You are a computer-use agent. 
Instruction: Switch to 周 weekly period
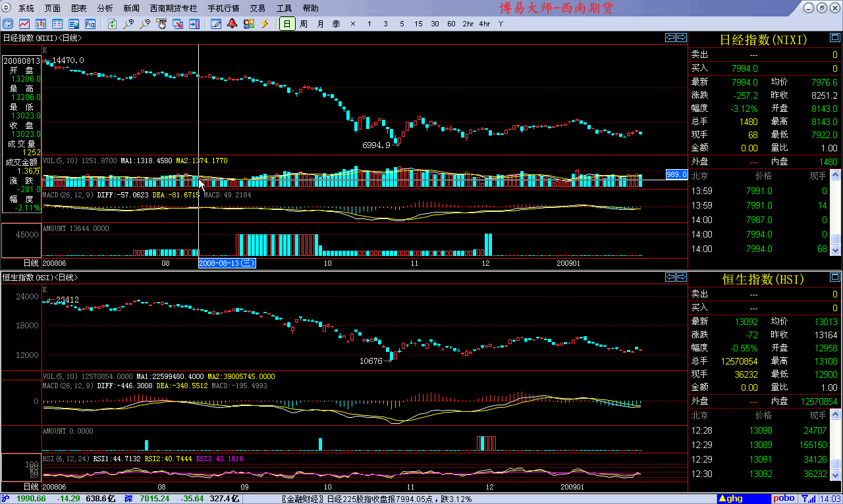point(304,24)
